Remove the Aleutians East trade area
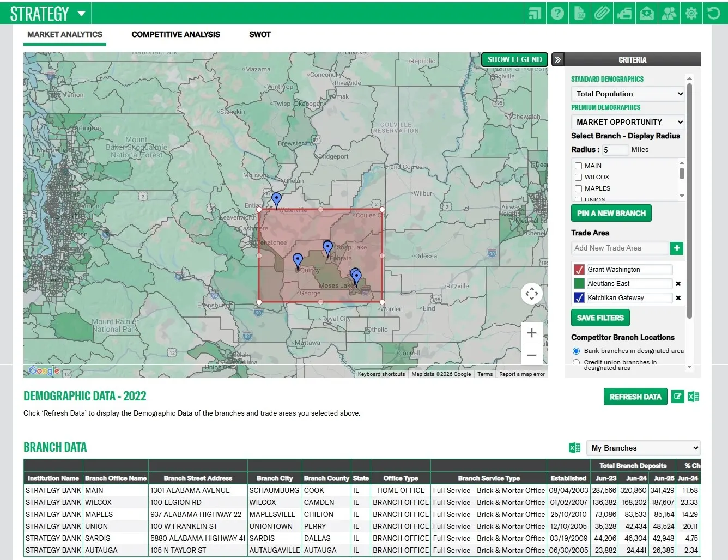728x560 pixels. pos(678,284)
